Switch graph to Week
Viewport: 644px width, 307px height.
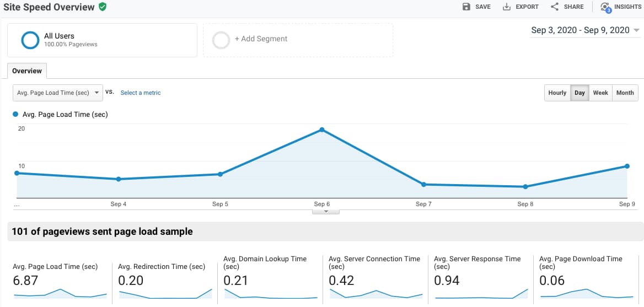click(600, 93)
